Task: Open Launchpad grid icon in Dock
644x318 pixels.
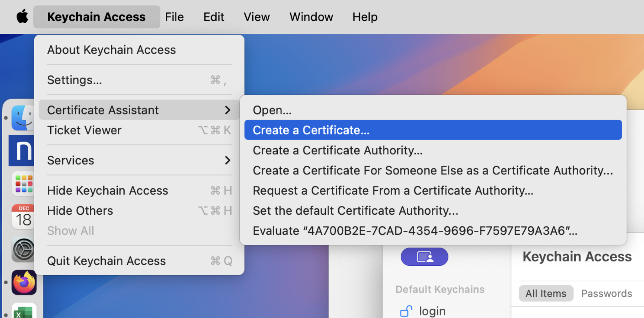Action: (23, 184)
